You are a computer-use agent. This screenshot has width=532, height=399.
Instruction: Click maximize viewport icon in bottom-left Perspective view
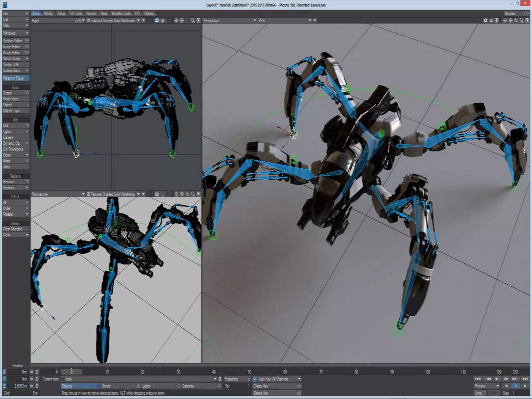199,194
